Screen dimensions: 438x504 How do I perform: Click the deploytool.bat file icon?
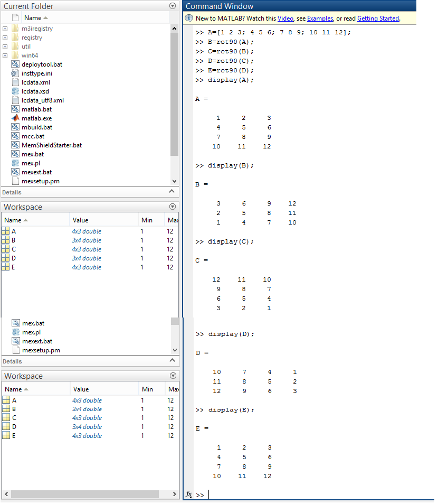pyautogui.click(x=15, y=64)
